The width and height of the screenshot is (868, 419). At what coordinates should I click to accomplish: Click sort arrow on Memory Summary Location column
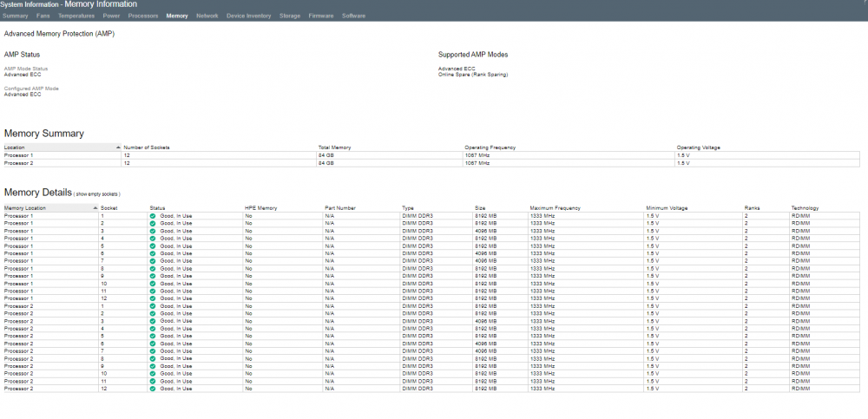tap(118, 147)
